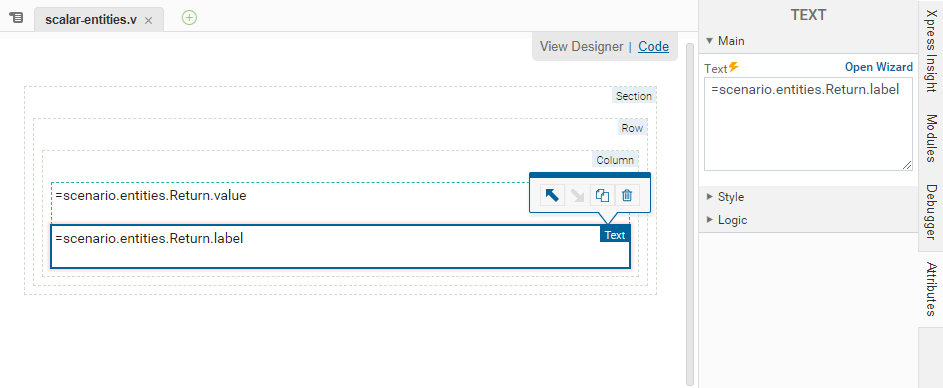Click the select parent arrow icon

[x=552, y=196]
